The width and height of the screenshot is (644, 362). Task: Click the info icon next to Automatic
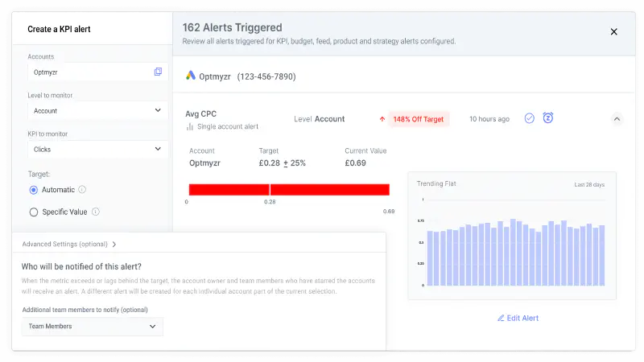tap(82, 190)
